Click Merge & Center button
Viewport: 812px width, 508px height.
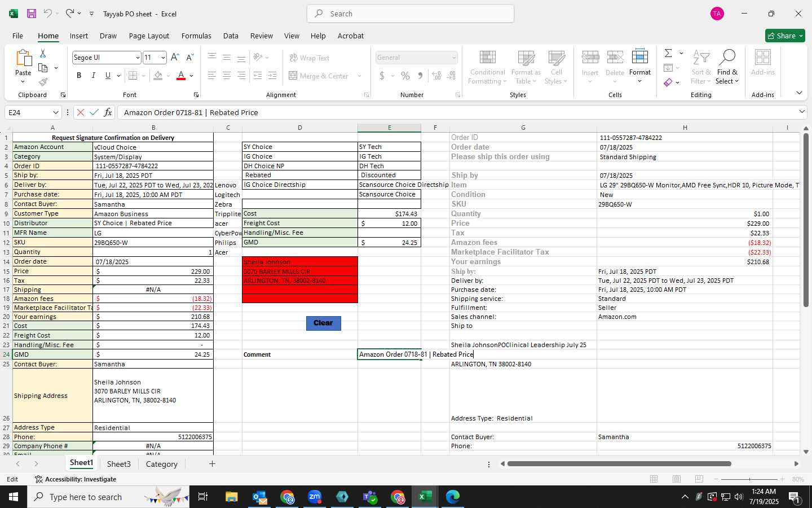(x=319, y=76)
